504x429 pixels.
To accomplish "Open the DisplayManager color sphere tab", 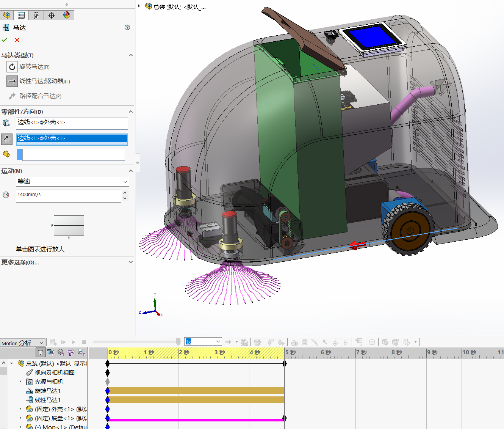I will [x=67, y=15].
